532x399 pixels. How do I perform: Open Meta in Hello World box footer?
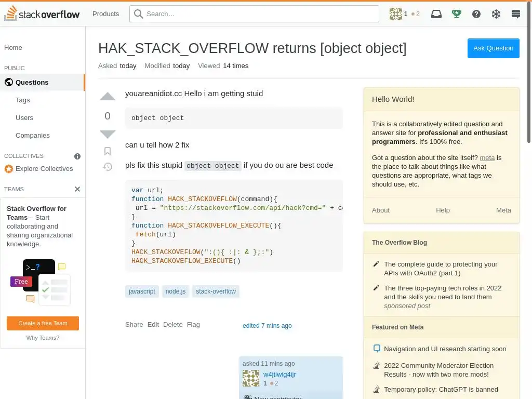(x=503, y=210)
